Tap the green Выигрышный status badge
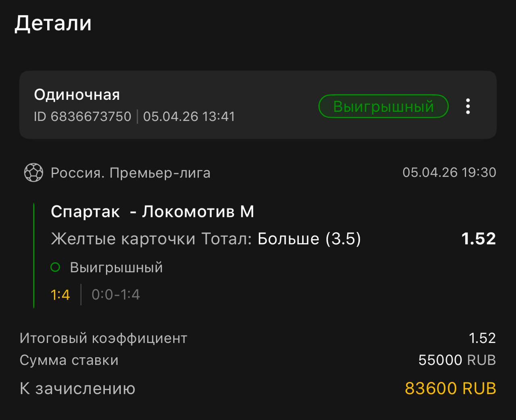The height and width of the screenshot is (420, 516). coord(383,106)
